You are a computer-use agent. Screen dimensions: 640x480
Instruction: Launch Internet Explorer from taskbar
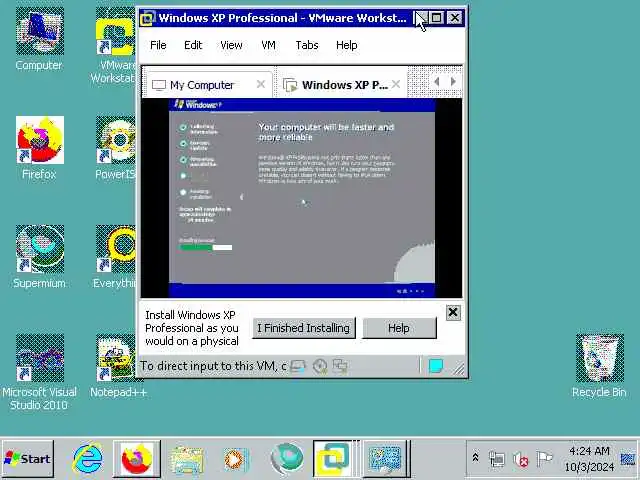(x=87, y=459)
